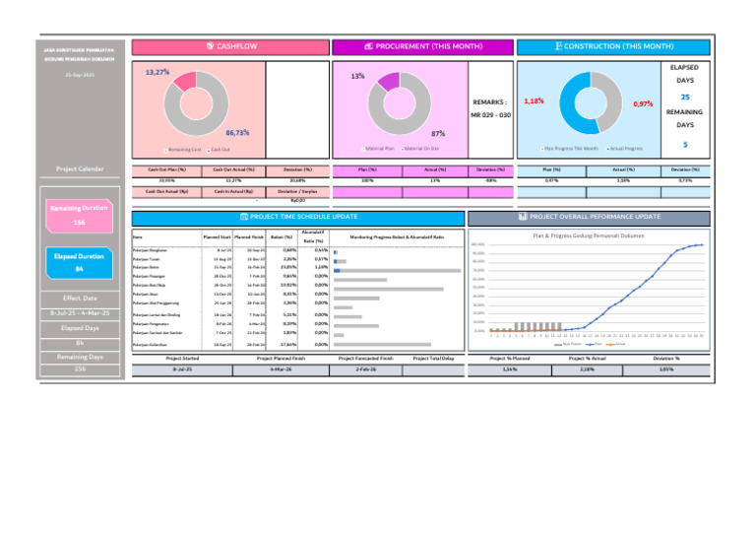The image size is (756, 535).
Task: Click the Procurement donut chart
Action: (x=400, y=103)
